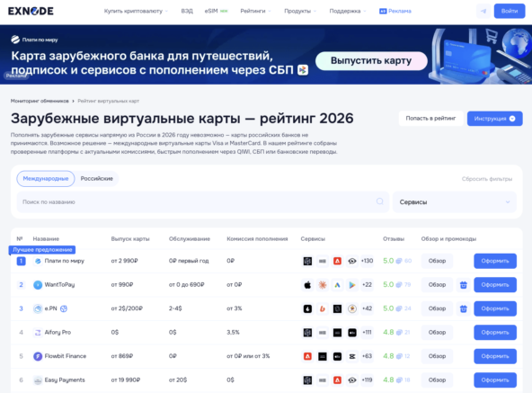Viewport: 532px width, 393px height.
Task: Click Обзор button for Плати по миру
Action: [437, 261]
